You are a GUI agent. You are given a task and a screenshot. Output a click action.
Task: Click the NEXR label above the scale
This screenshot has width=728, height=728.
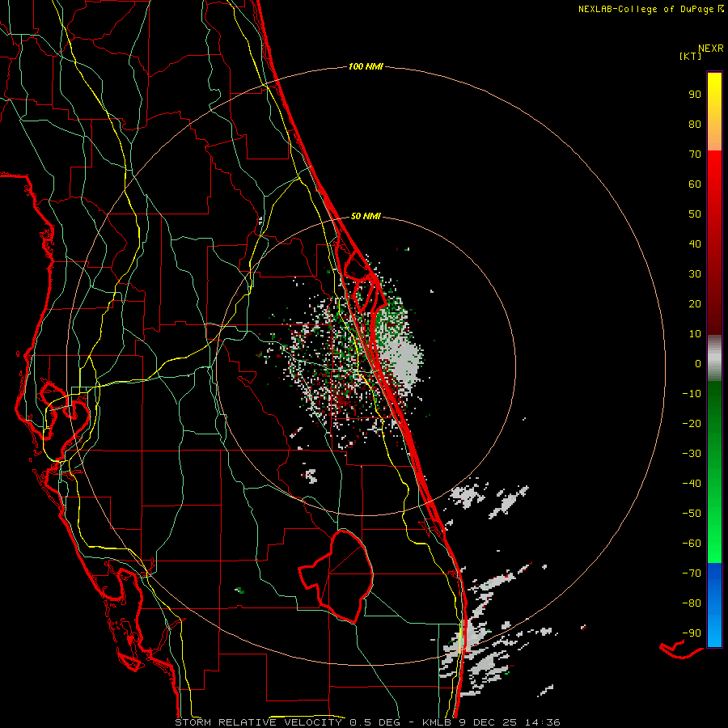[x=710, y=49]
